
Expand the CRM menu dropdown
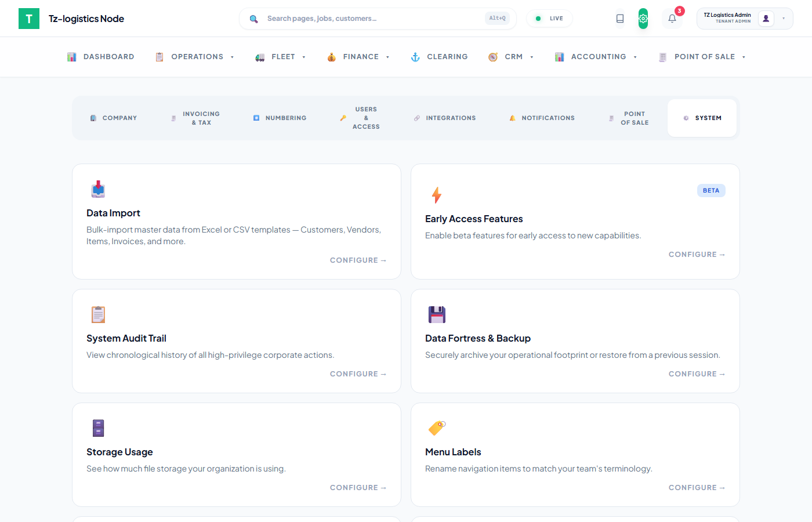[532, 57]
